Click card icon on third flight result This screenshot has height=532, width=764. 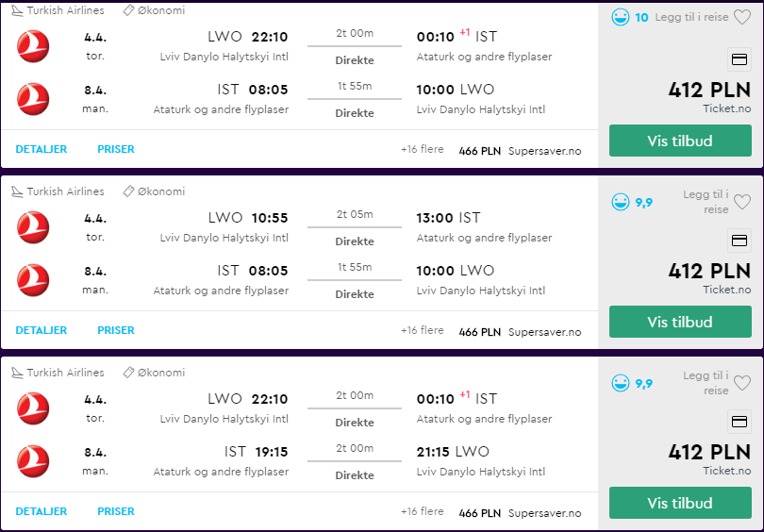click(x=739, y=422)
